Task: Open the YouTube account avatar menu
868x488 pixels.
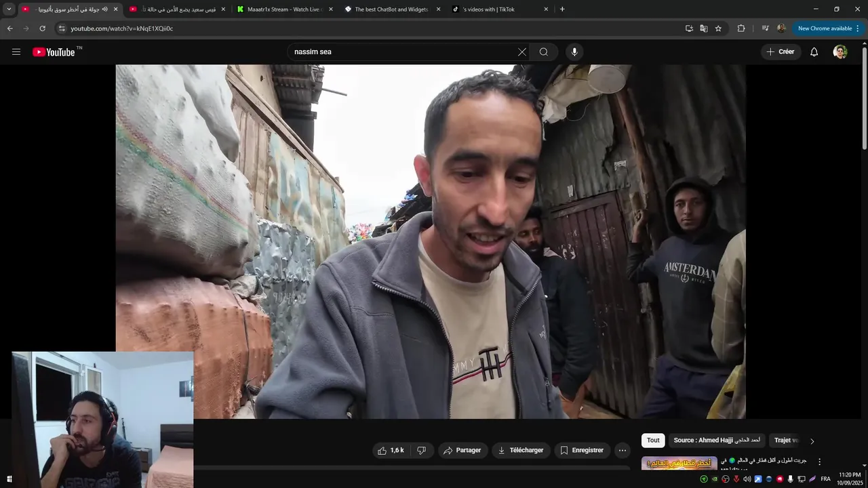Action: click(840, 52)
